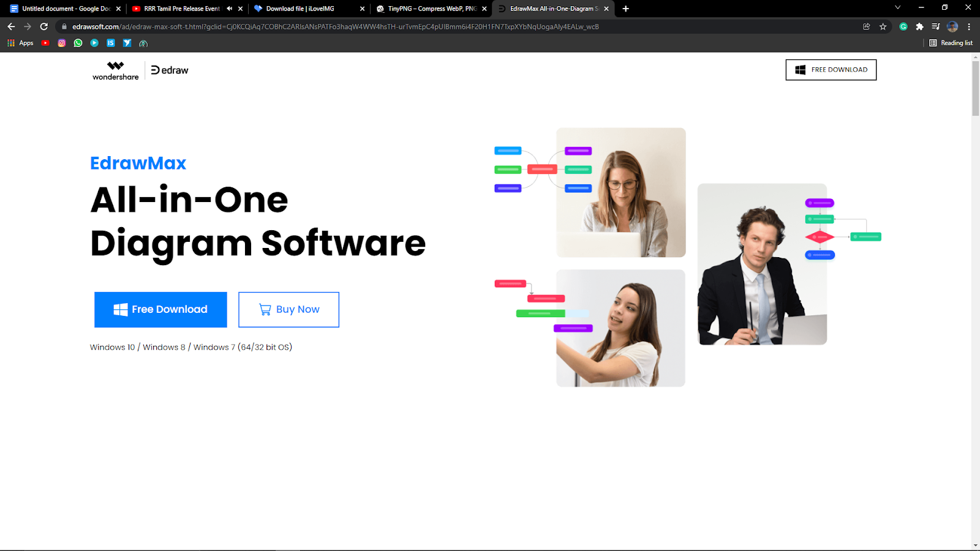Open the tab search dropdown
Viewport: 980px width, 551px height.
897,8
